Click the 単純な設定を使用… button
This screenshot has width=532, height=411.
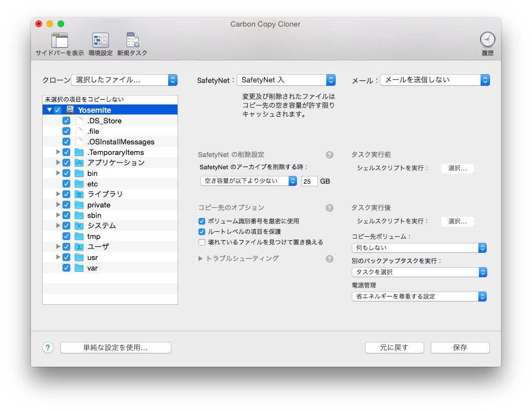tap(116, 347)
